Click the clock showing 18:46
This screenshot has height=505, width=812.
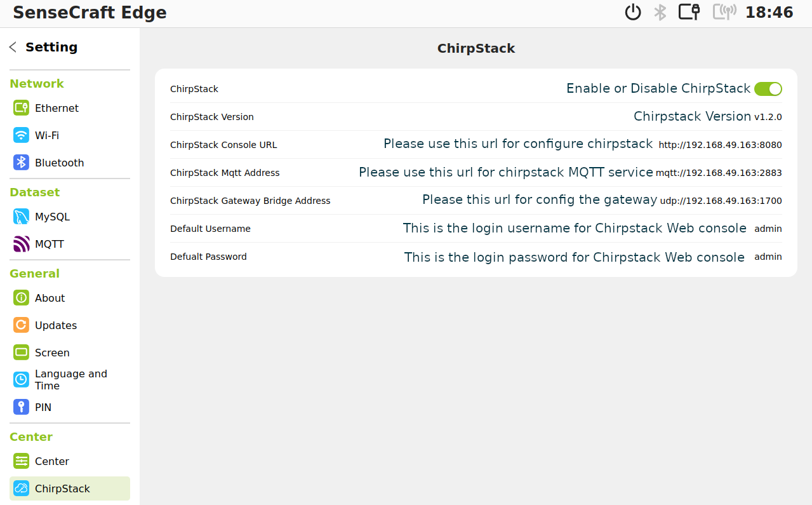pos(769,12)
